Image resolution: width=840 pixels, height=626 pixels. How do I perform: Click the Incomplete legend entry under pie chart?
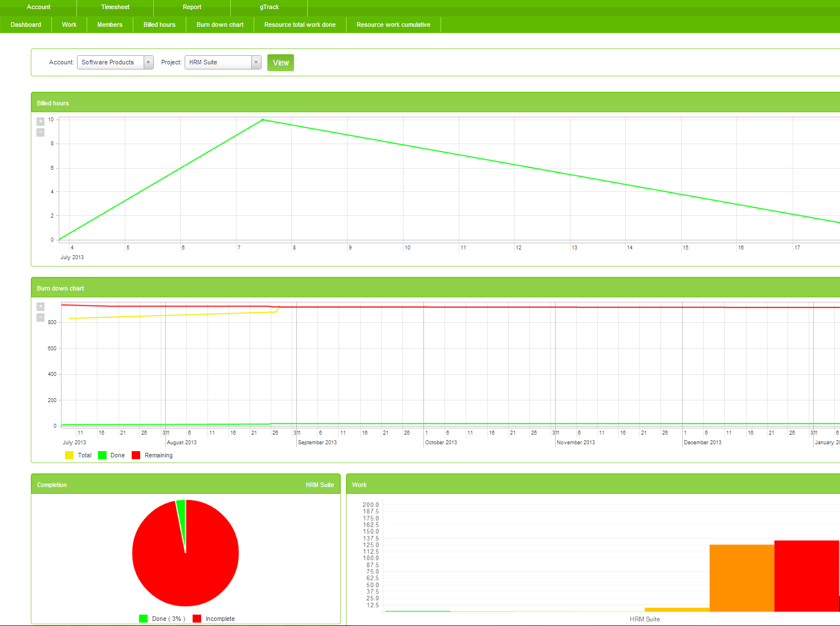pyautogui.click(x=214, y=619)
